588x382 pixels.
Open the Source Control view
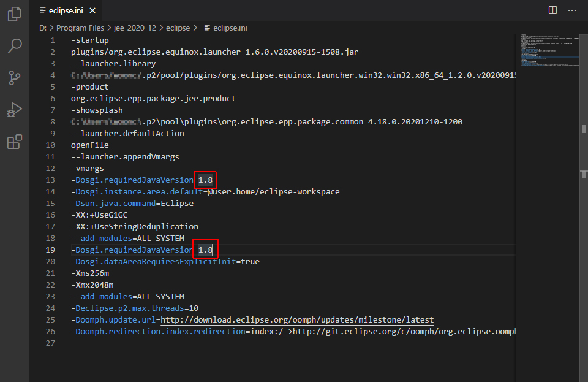tap(15, 78)
